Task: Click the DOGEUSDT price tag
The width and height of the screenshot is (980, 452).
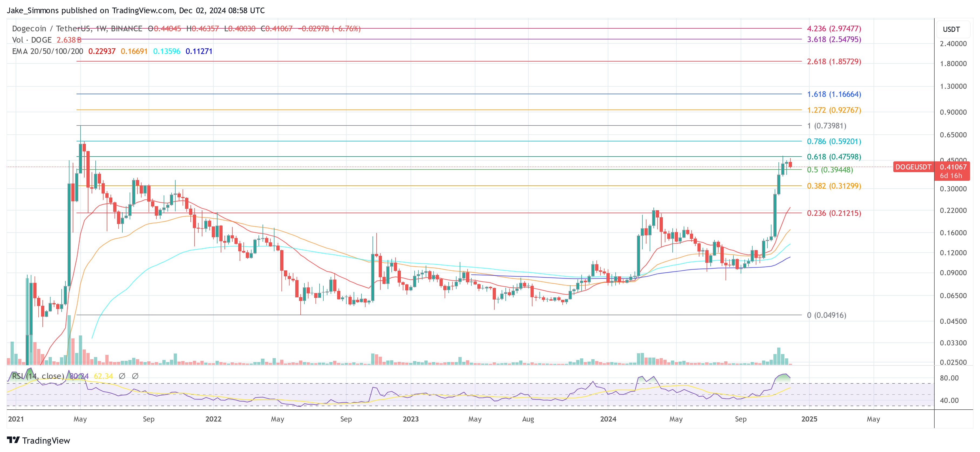Action: click(x=913, y=167)
